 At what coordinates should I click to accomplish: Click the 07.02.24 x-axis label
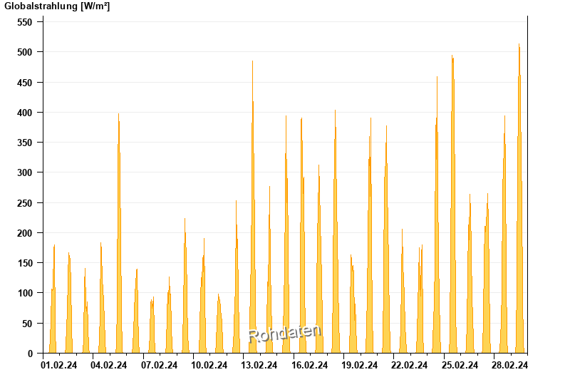(159, 366)
